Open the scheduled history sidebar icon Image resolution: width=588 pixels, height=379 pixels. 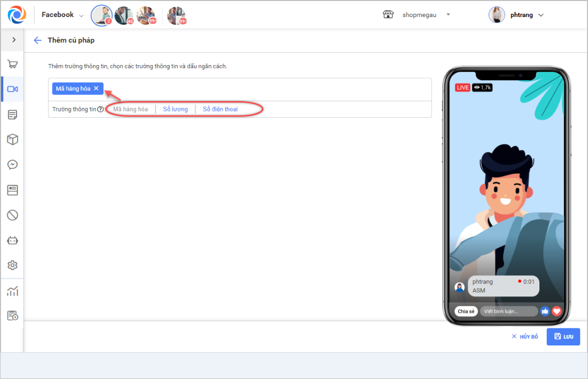(12, 315)
